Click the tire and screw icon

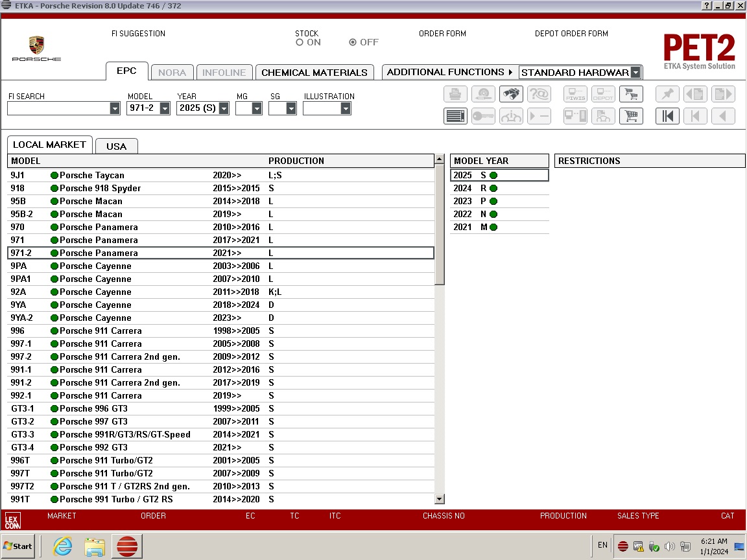pyautogui.click(x=483, y=94)
